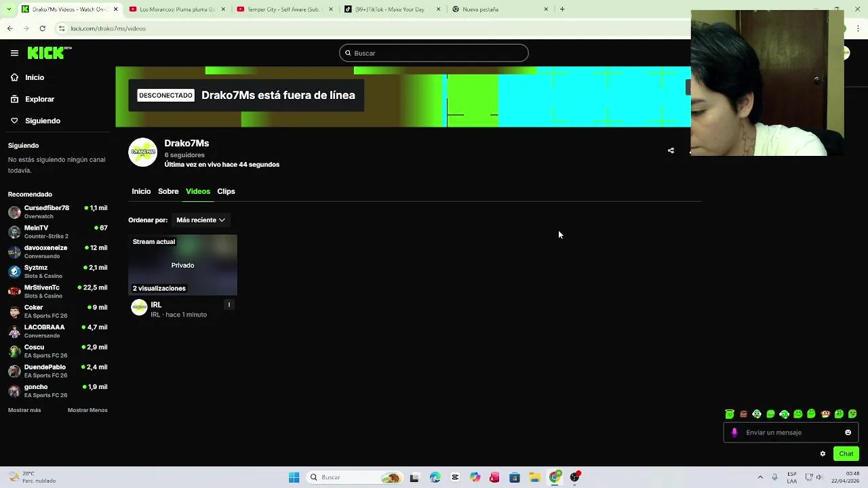
Task: Open recommended channel Coscu
Action: [x=58, y=351]
